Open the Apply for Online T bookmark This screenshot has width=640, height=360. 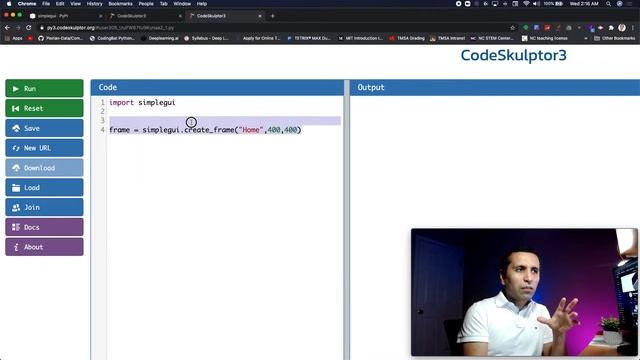(x=258, y=38)
